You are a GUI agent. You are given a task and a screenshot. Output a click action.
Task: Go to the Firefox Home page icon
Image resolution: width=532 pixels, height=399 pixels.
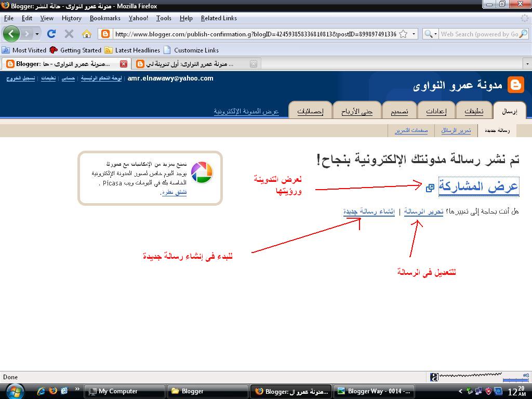[x=87, y=34]
